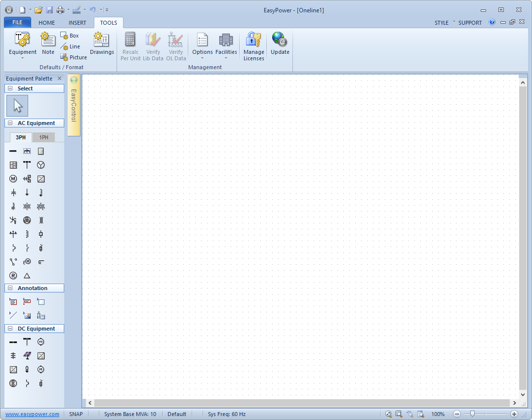Screen dimensions: 532x420
Task: Click the open folder icon in quick access toolbar
Action: coord(38,10)
